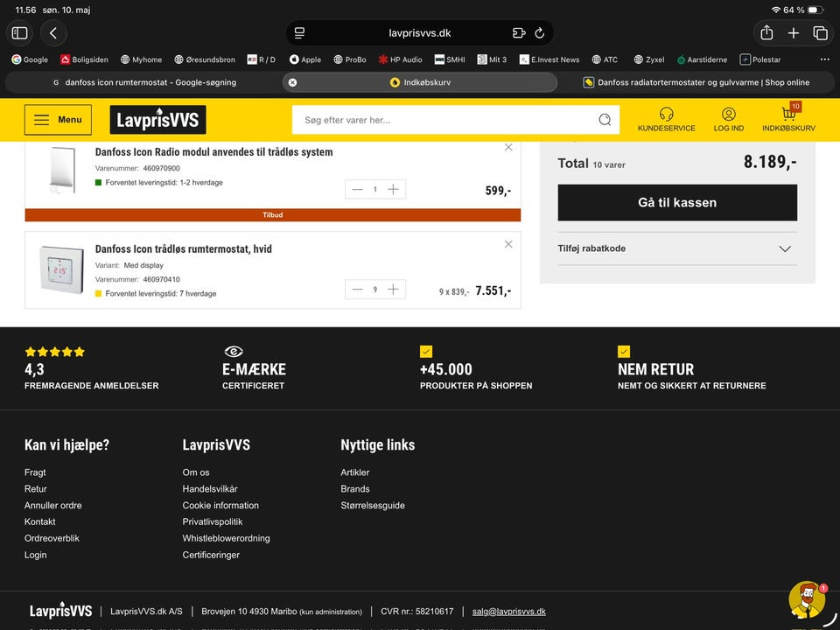Image resolution: width=840 pixels, height=630 pixels.
Task: Open Annuller ordre link
Action: [x=53, y=506]
